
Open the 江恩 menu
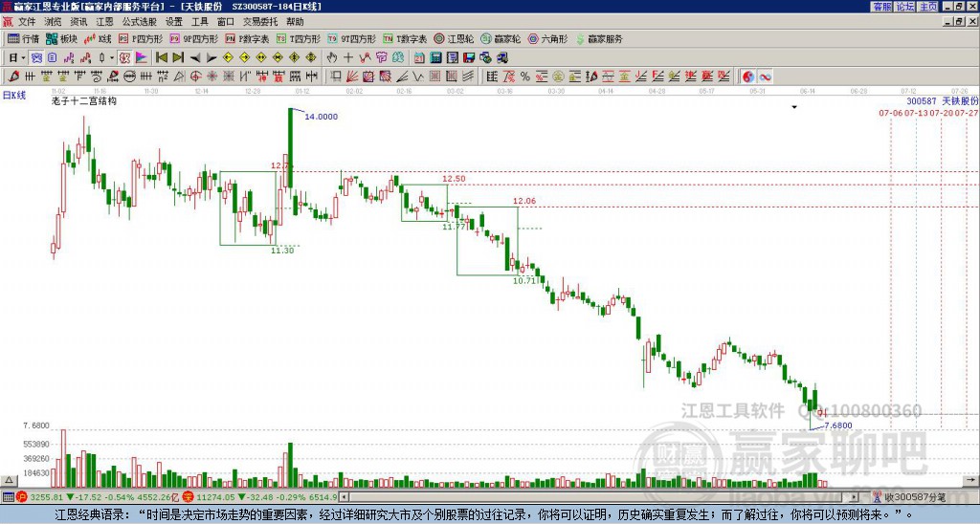pyautogui.click(x=105, y=22)
